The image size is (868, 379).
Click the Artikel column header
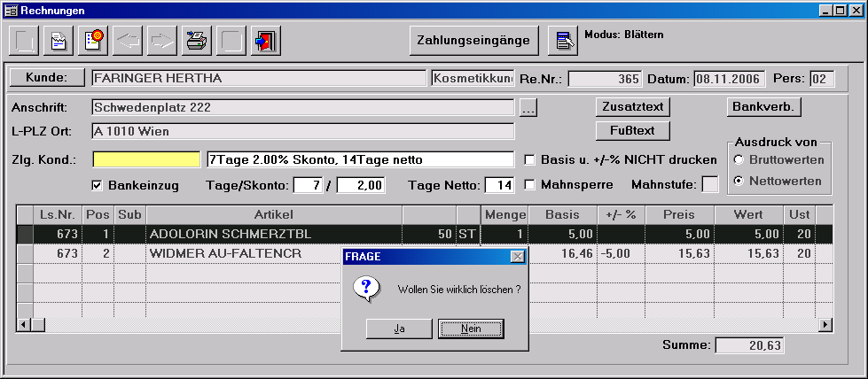pyautogui.click(x=274, y=214)
